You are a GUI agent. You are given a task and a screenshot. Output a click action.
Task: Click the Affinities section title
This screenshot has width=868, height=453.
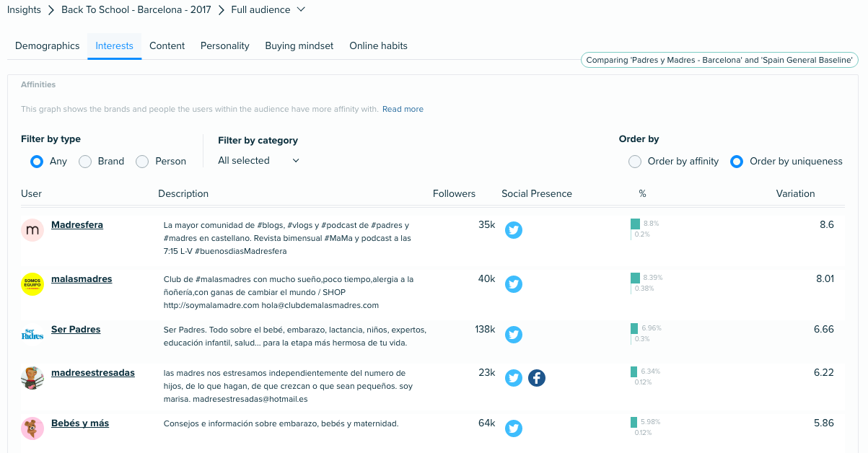click(x=38, y=84)
